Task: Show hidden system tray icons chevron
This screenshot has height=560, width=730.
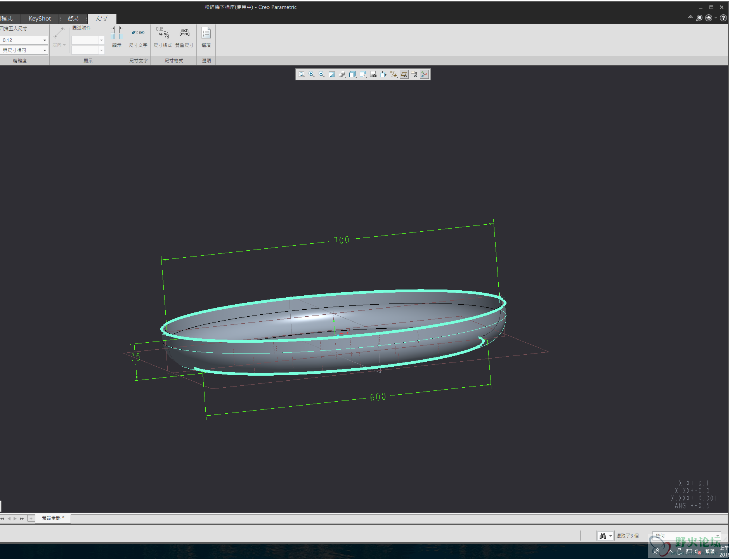Action: pyautogui.click(x=671, y=551)
